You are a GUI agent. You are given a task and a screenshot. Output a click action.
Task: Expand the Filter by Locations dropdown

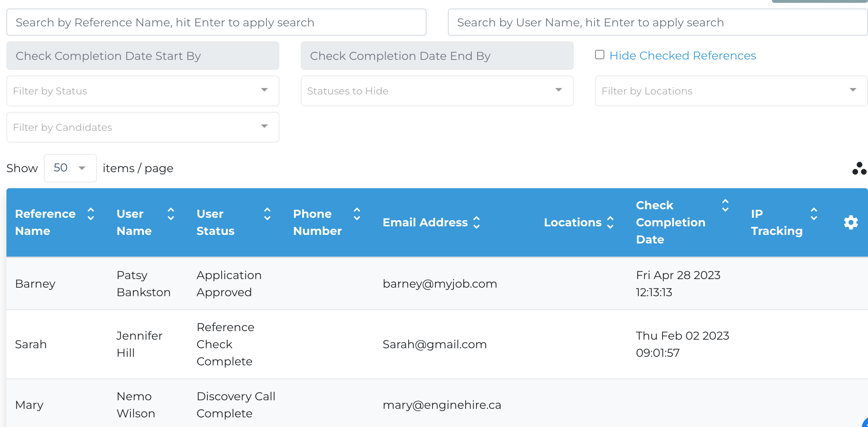(732, 91)
